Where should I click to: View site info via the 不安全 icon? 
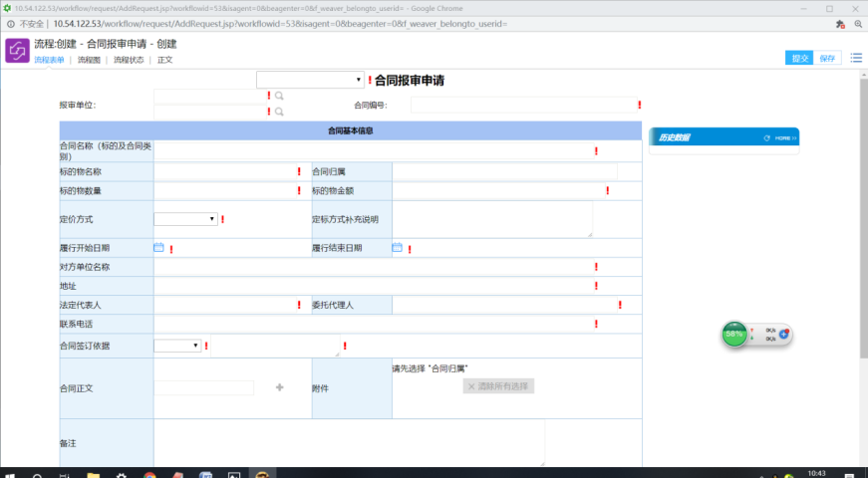(x=11, y=24)
